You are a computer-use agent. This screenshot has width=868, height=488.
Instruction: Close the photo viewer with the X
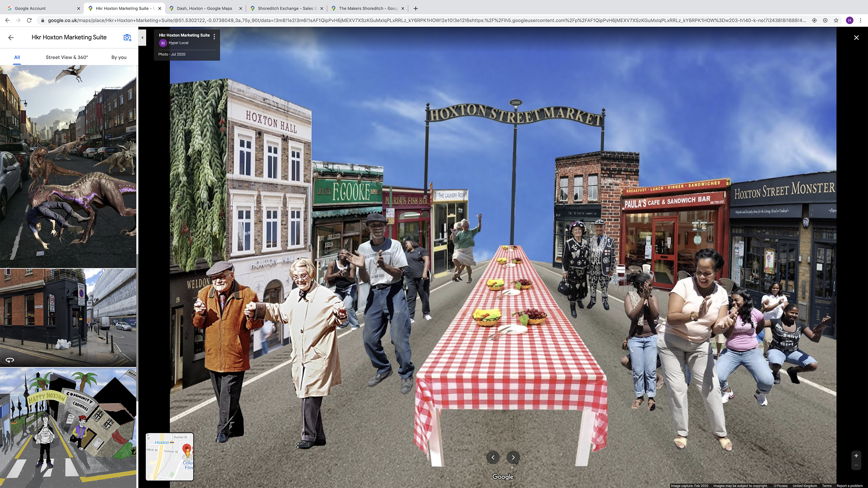point(856,37)
